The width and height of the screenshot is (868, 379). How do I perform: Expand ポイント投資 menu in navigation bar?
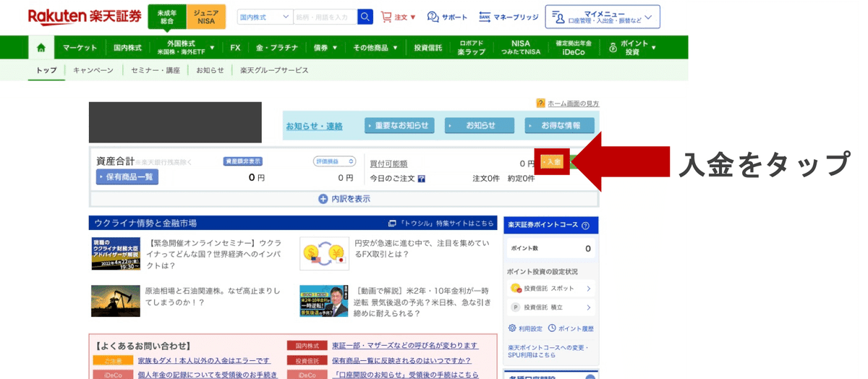632,48
